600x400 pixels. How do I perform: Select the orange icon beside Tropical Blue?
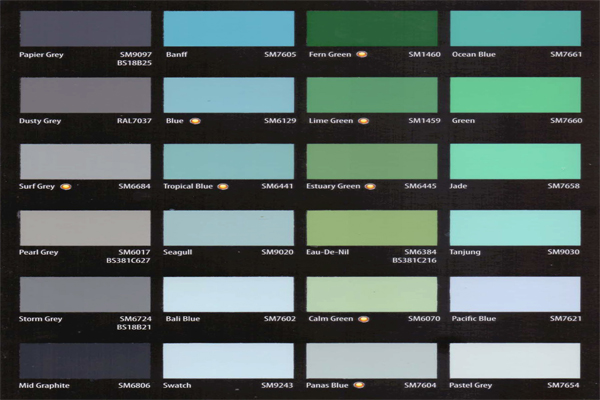[223, 186]
